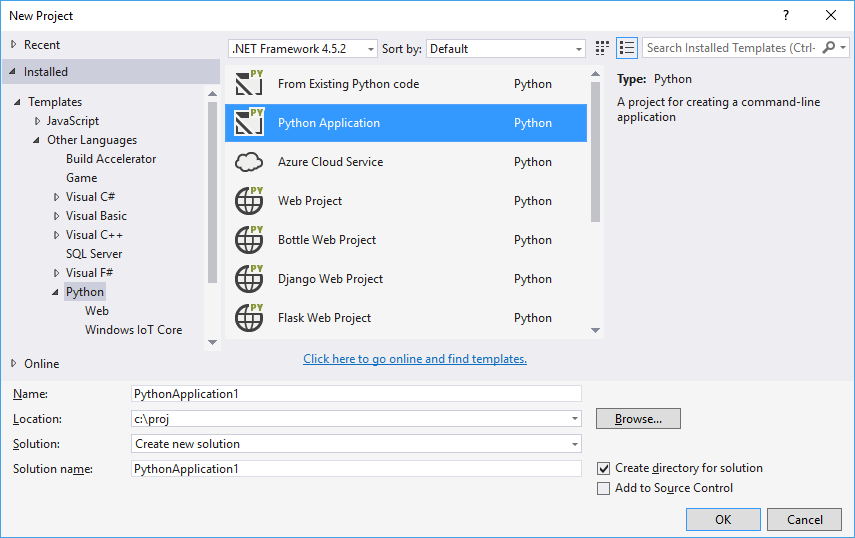The height and width of the screenshot is (538, 855).
Task: Click the From Existing Python code template icon
Action: pyautogui.click(x=248, y=84)
